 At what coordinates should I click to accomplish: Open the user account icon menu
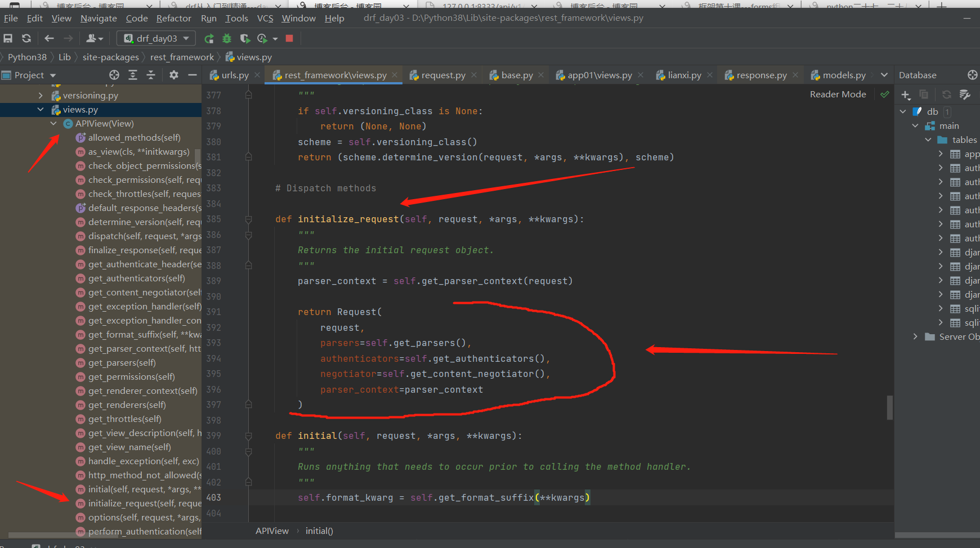pos(95,38)
